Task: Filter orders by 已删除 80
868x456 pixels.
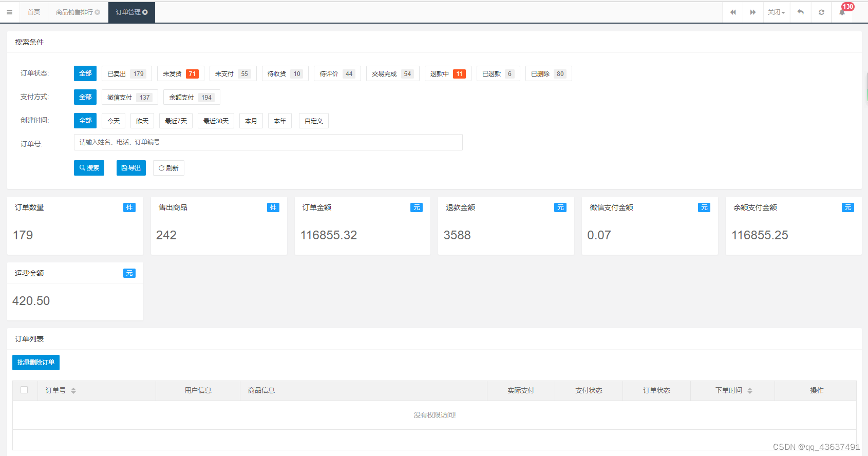Action: [549, 73]
